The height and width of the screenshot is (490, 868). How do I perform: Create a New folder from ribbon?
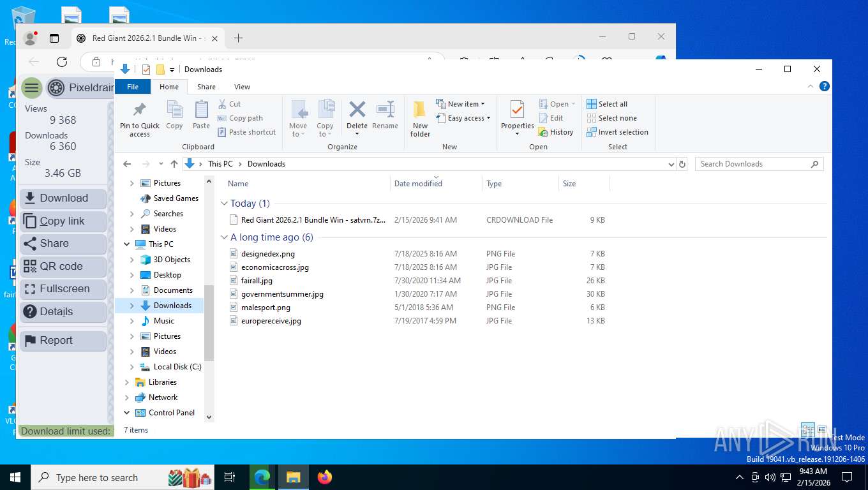pyautogui.click(x=420, y=119)
